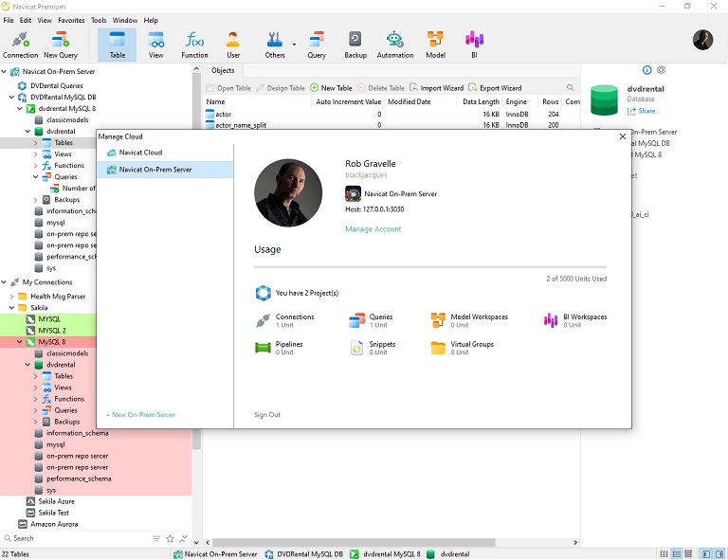
Task: Click the Virtual Groups usage icon
Action: pyautogui.click(x=438, y=348)
